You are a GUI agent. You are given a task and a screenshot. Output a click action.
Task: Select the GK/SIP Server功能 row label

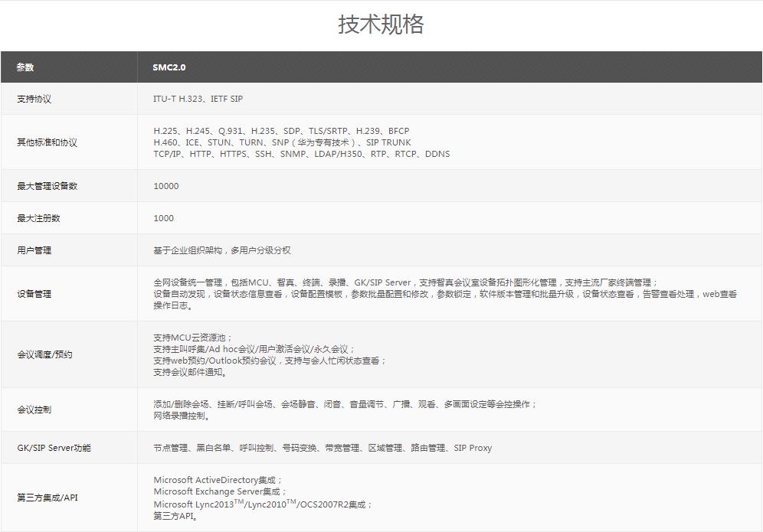point(54,448)
